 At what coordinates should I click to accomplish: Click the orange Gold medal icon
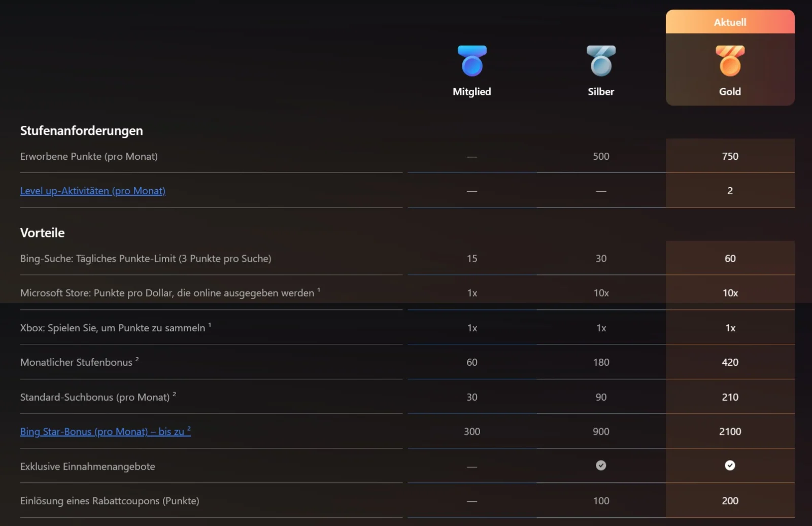point(730,61)
